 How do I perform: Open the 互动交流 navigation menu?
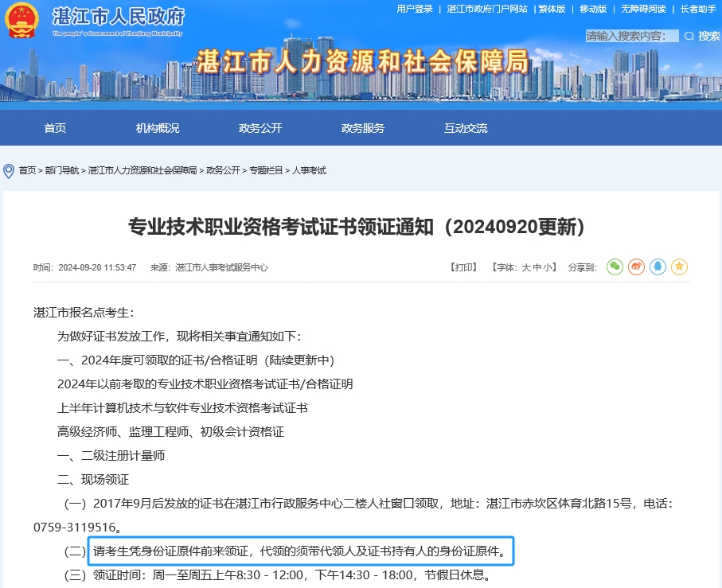click(x=466, y=128)
